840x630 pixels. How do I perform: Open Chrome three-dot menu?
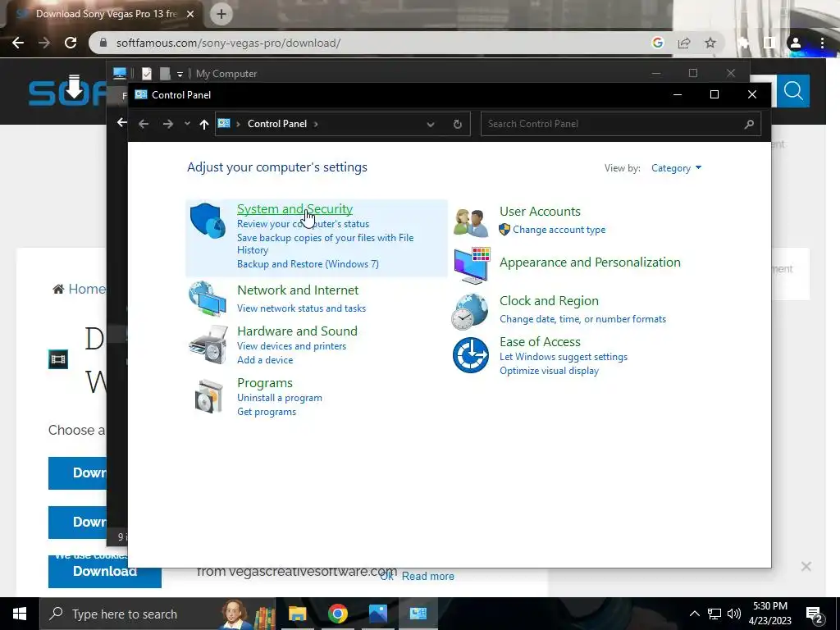[x=822, y=43]
